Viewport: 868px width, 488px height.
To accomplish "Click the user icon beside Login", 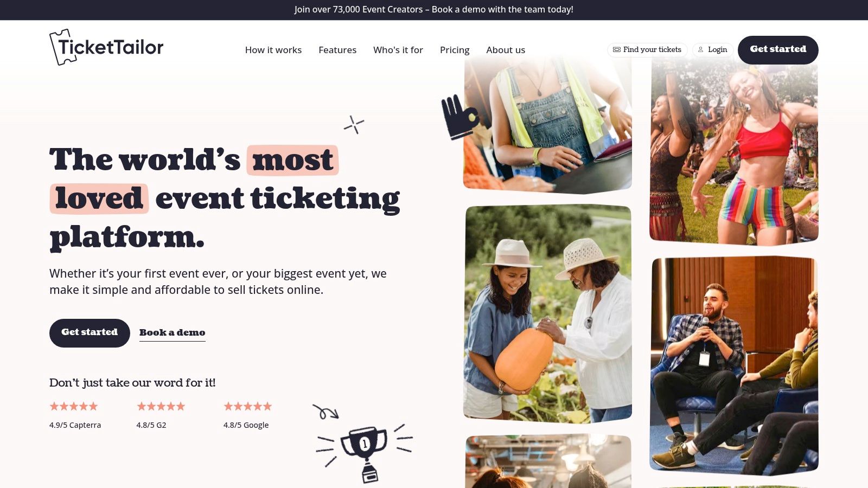I will pos(700,49).
